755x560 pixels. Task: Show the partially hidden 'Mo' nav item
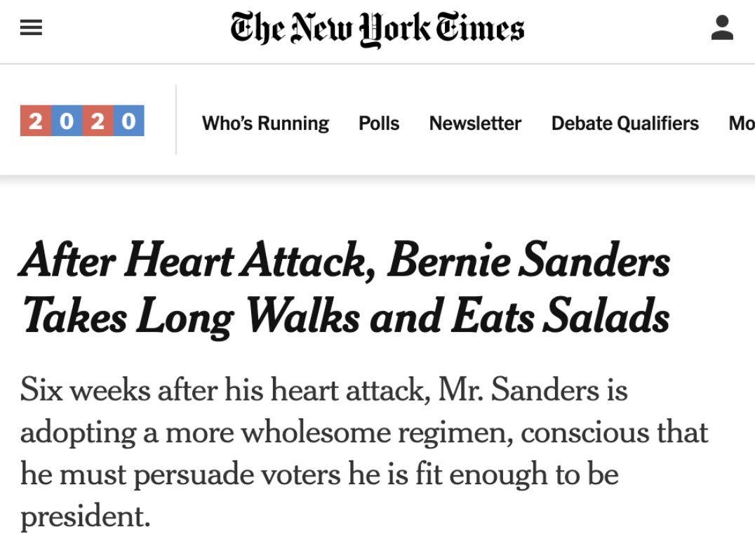point(742,124)
